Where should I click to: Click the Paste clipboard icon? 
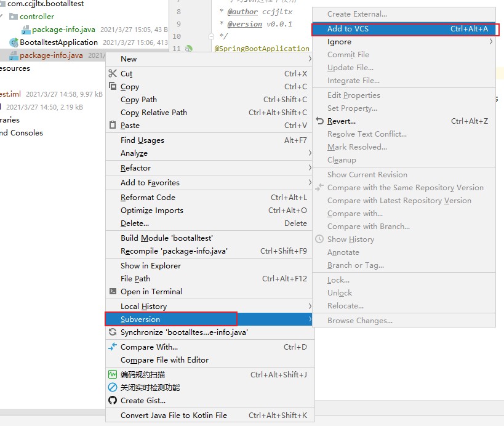(x=112, y=125)
